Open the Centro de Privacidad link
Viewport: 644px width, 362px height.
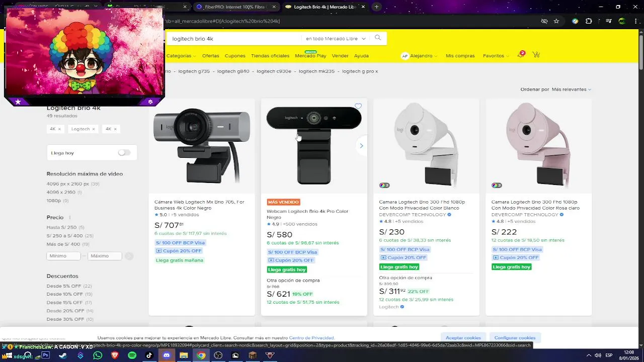[x=312, y=338]
